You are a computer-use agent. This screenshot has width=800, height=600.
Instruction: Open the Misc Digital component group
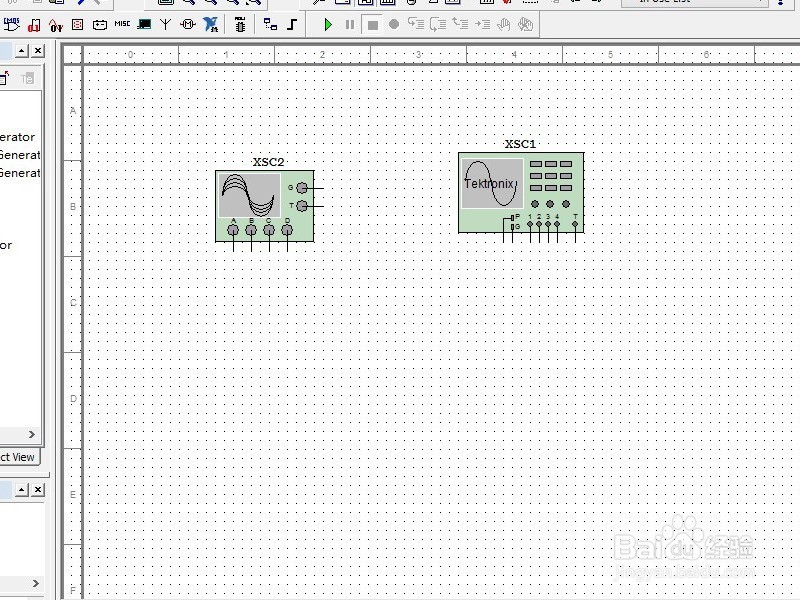34,24
